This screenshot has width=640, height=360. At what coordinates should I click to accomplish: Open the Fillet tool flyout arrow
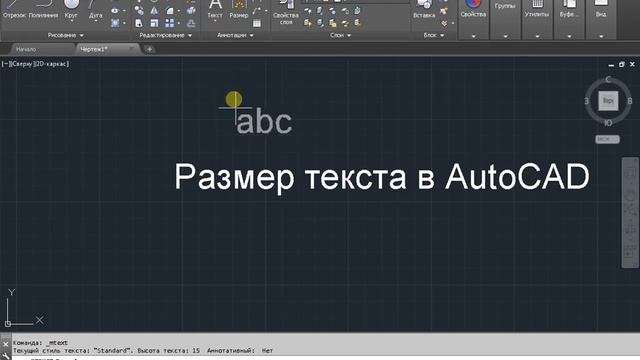[178, 11]
